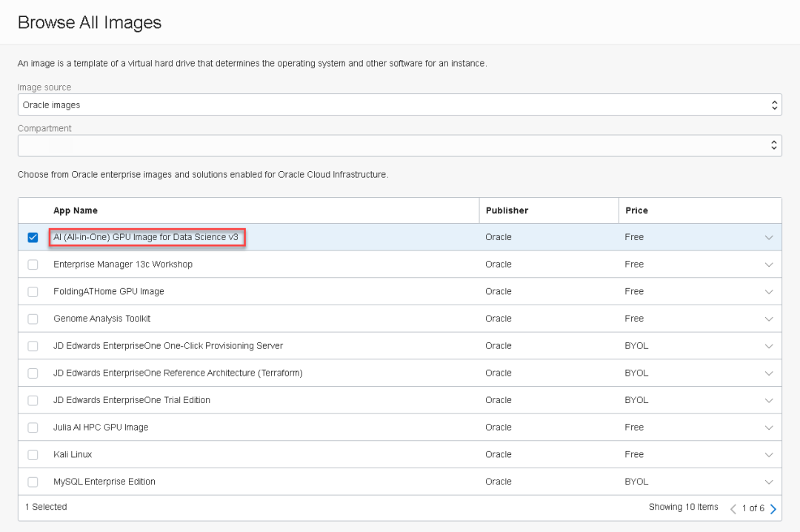Uncheck AI (All-in-One) GPU Image checkbox
The height and width of the screenshot is (532, 800).
[33, 238]
